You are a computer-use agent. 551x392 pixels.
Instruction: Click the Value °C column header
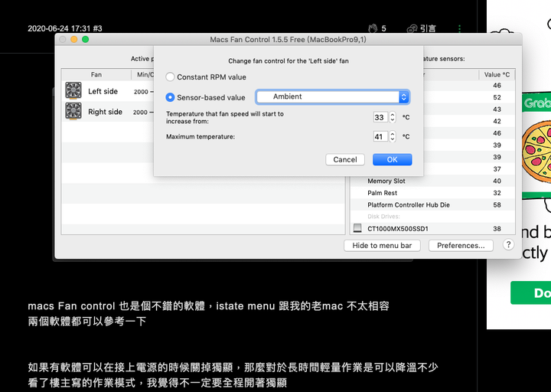pyautogui.click(x=497, y=74)
